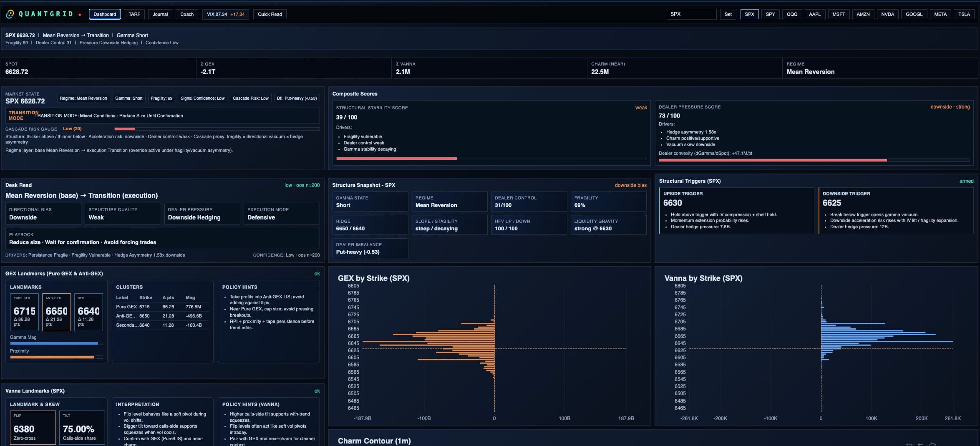Screen dimensions: 980x446
Task: Switch to the Journal tab
Action: 160,14
